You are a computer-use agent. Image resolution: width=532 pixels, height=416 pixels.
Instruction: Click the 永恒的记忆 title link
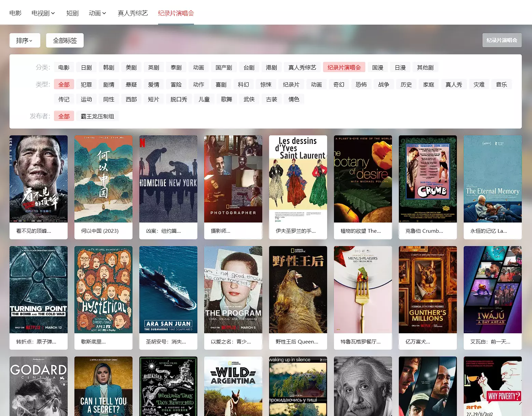[488, 231]
